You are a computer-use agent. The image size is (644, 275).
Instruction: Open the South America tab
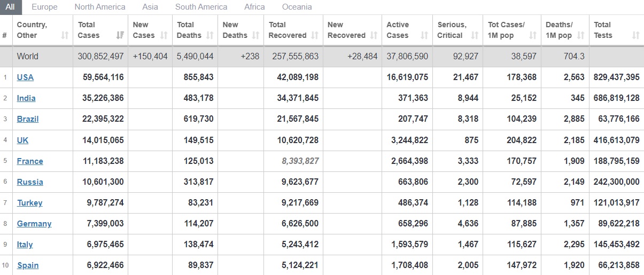tap(201, 7)
